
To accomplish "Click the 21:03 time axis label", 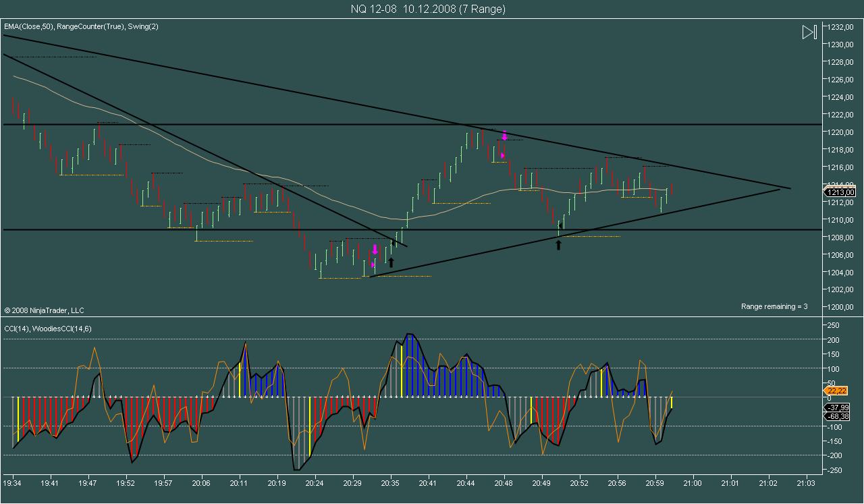I will 806,483.
